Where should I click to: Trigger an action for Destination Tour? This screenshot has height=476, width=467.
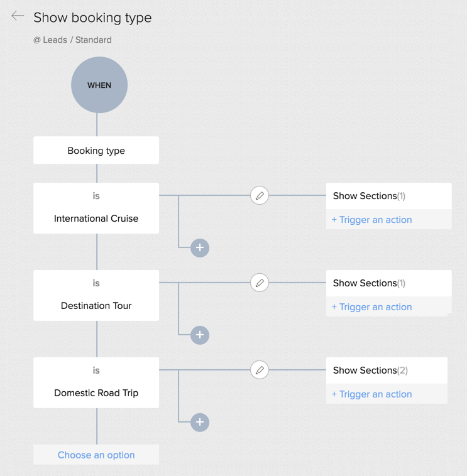pos(371,307)
